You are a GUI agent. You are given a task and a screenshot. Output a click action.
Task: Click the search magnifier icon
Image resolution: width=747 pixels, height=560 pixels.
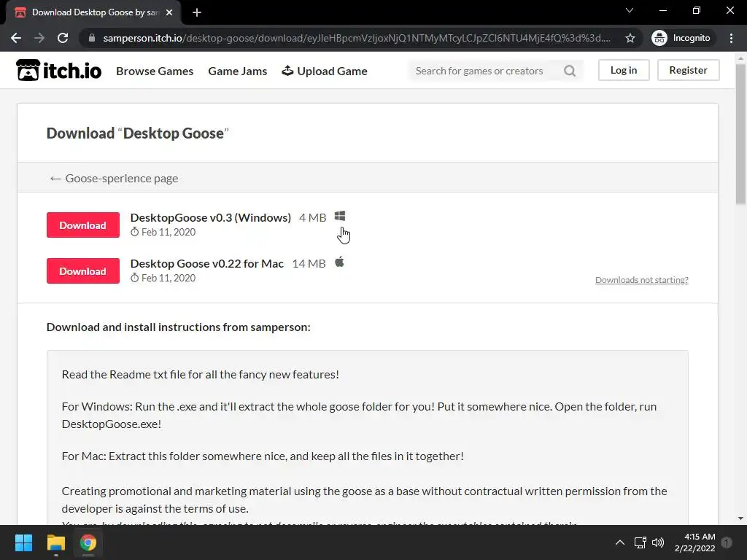coord(569,71)
